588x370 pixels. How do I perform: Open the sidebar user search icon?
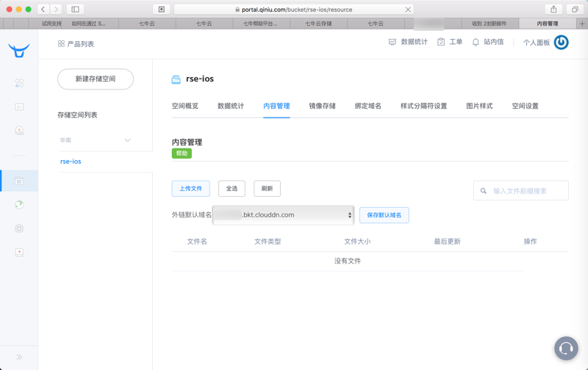click(19, 131)
